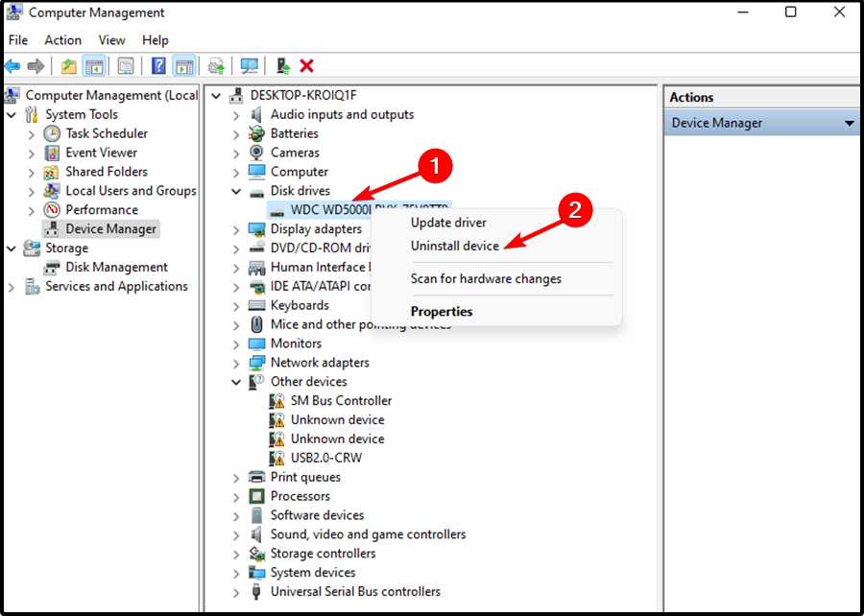Image resolution: width=864 pixels, height=616 pixels.
Task: Click the Print queues printer icon
Action: 256,477
